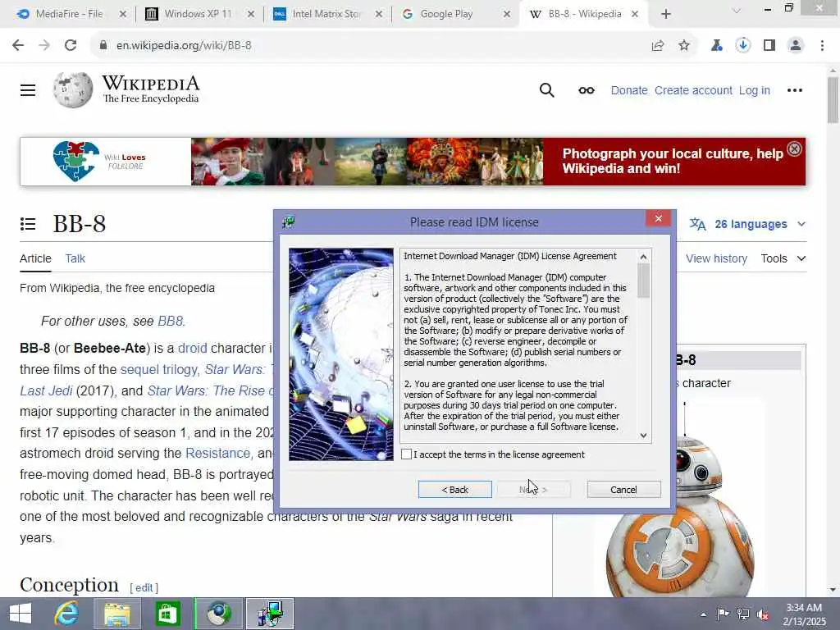
Task: Click the address bar URL
Action: click(x=184, y=46)
